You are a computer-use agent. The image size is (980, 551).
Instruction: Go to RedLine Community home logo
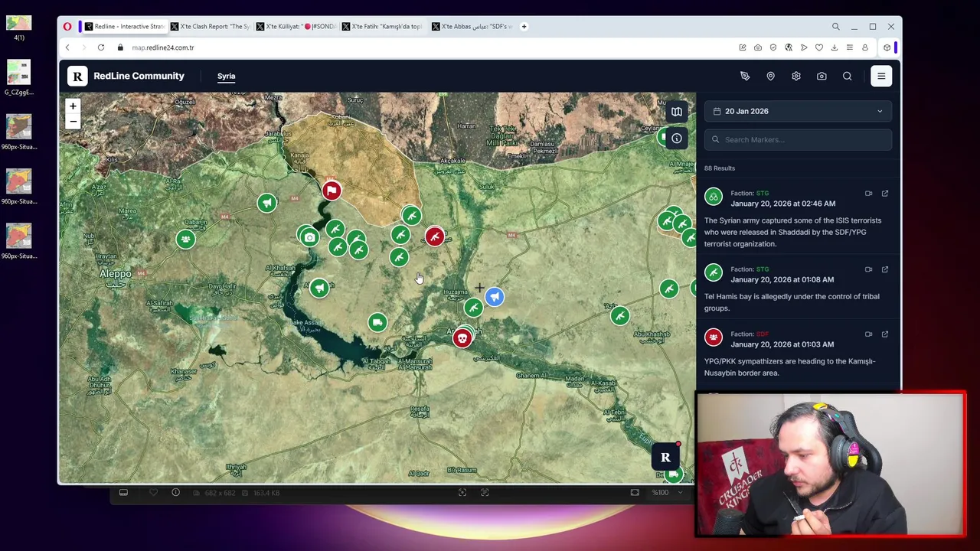[x=126, y=76]
